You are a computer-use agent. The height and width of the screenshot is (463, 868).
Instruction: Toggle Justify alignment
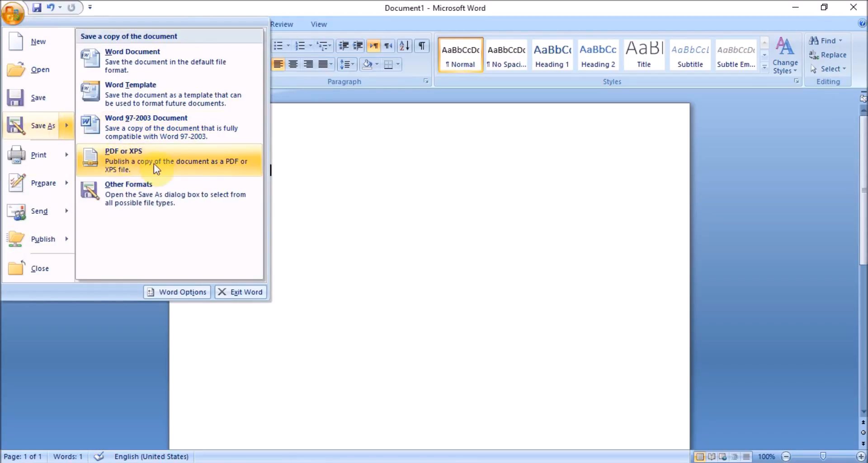(323, 64)
